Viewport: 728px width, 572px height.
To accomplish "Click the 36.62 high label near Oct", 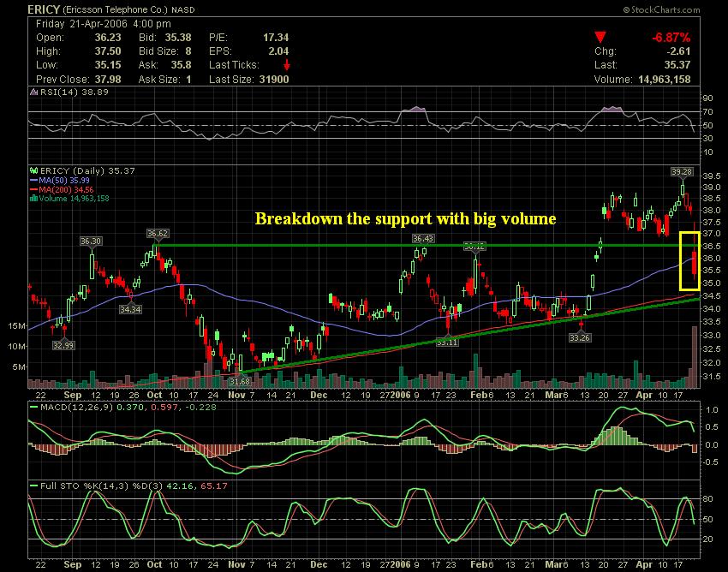I will [158, 234].
